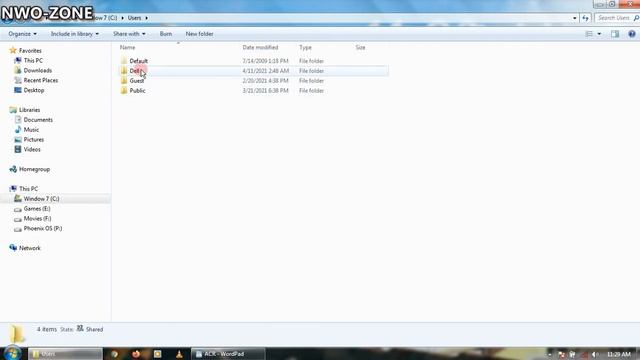640x360 pixels.
Task: Refresh the Users folder address bar
Action: click(585, 18)
